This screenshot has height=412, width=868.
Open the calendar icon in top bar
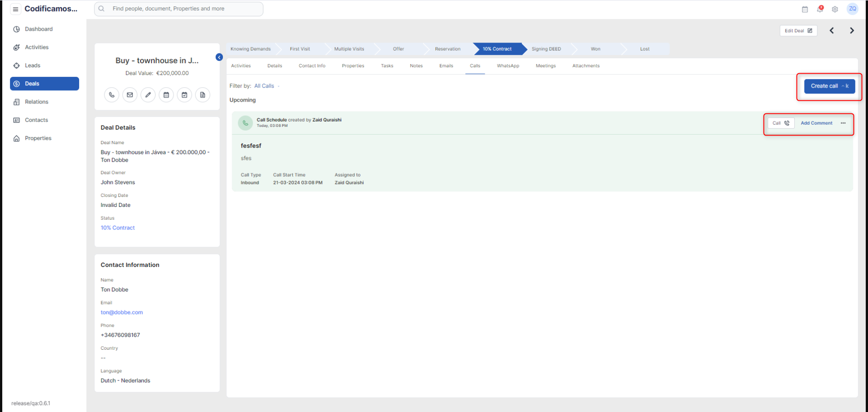click(x=805, y=9)
